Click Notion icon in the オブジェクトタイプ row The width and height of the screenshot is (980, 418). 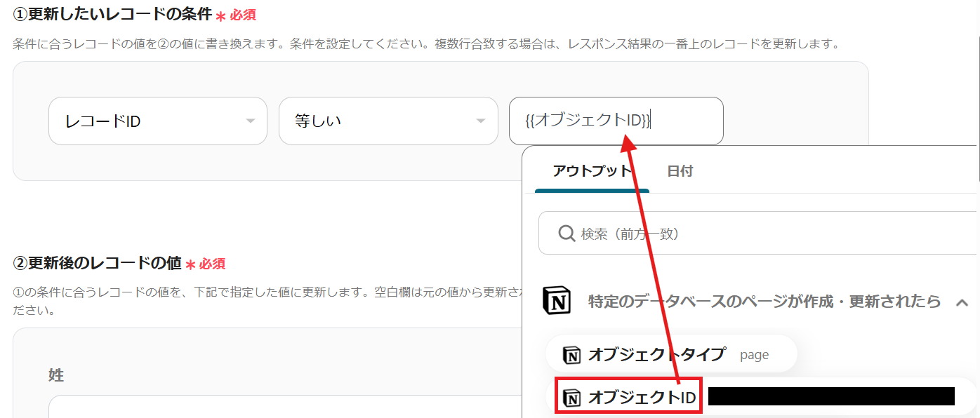coord(572,355)
